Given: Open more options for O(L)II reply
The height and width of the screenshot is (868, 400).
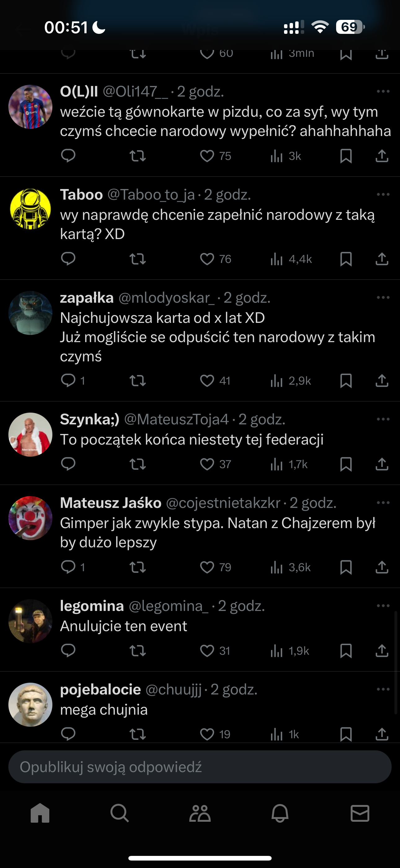Looking at the screenshot, I should [x=383, y=91].
